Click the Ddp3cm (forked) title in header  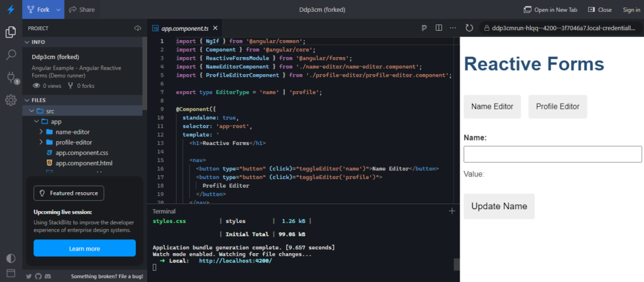tap(322, 9)
